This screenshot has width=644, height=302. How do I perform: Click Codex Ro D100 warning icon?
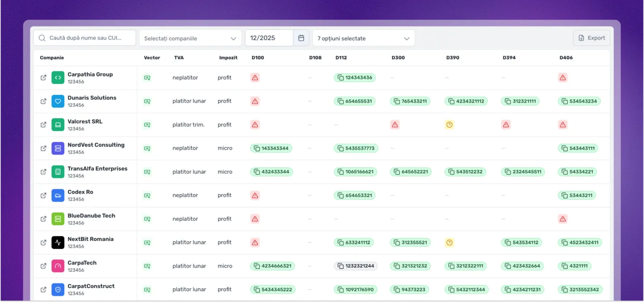coord(255,195)
